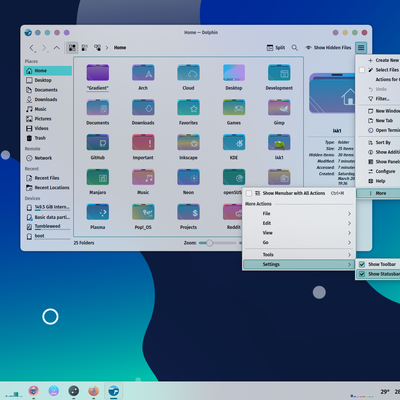Uncheck the Show Statusbar checkbox
Screen dimensions: 400x400
tap(362, 274)
